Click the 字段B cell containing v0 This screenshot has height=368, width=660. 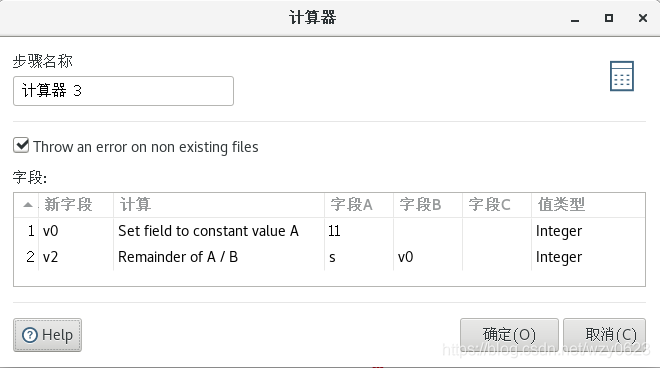[x=428, y=257]
